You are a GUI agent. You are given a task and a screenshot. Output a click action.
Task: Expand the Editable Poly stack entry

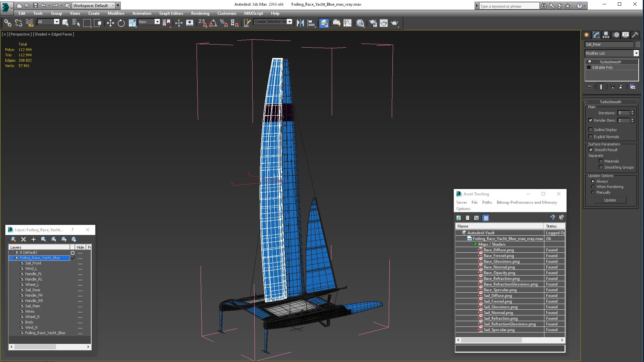(x=589, y=67)
